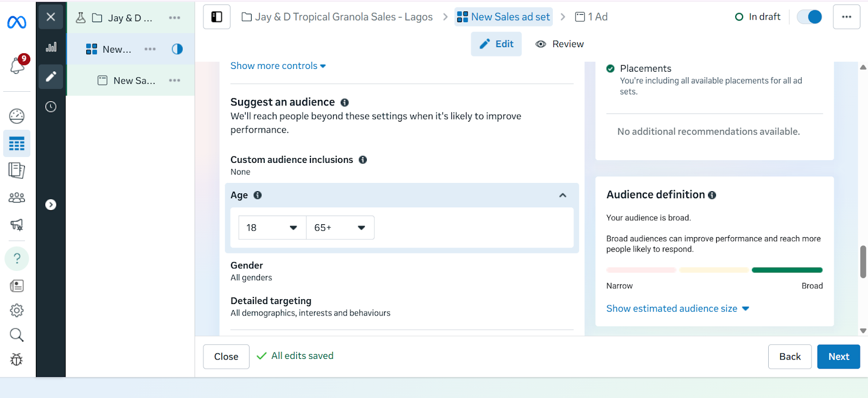868x398 pixels.
Task: Go to Jay & D Tropical Granola Sales breadcrumb
Action: (337, 17)
